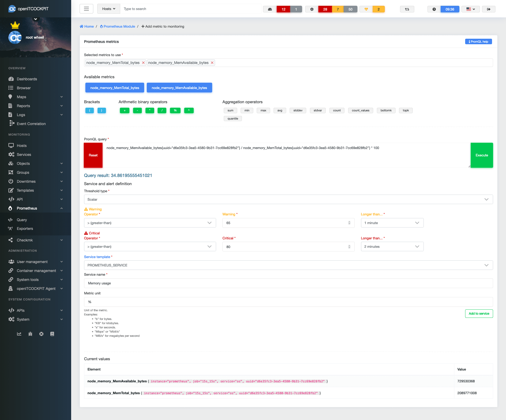
Task: Click the red 12 hosts down badge
Action: 283,9
